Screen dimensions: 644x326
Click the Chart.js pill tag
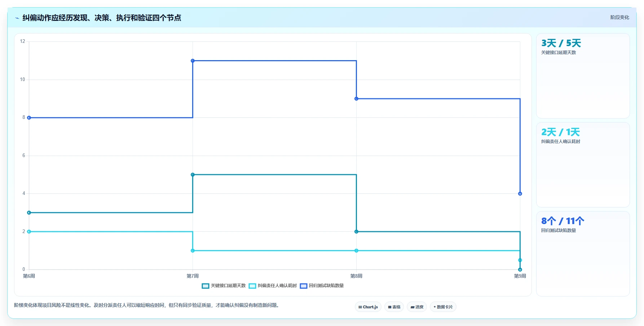pyautogui.click(x=368, y=307)
